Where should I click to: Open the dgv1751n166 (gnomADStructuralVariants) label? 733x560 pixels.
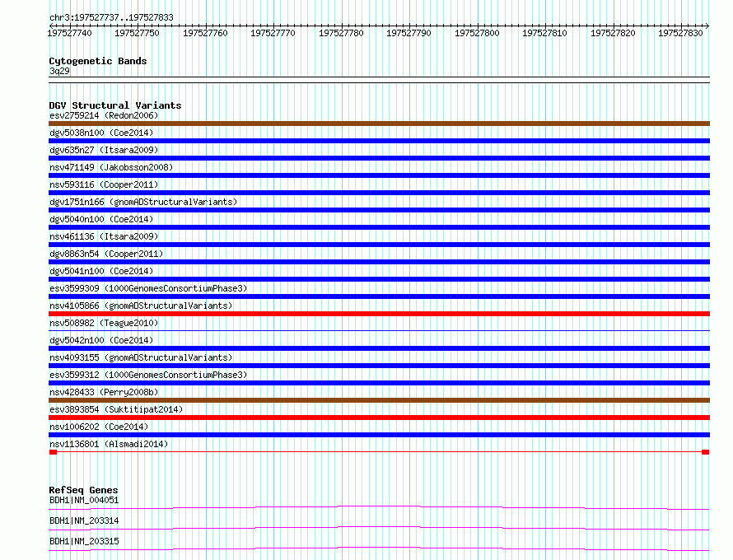pos(143,202)
